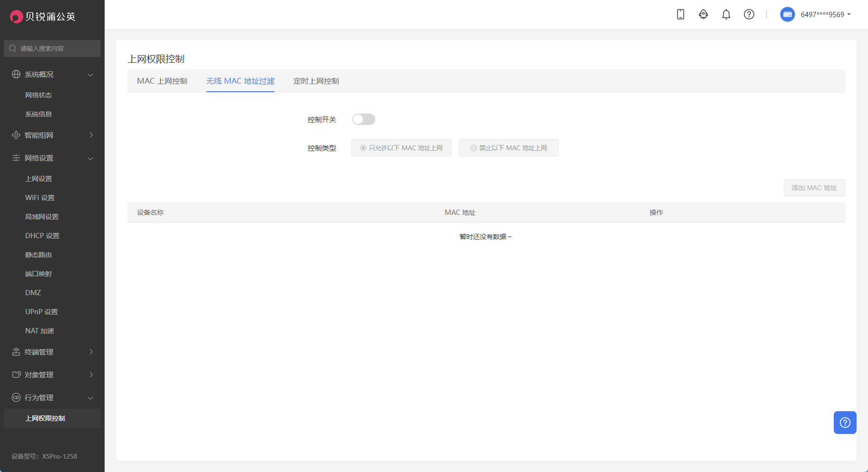
Task: Open the floating blue help button
Action: pyautogui.click(x=845, y=423)
